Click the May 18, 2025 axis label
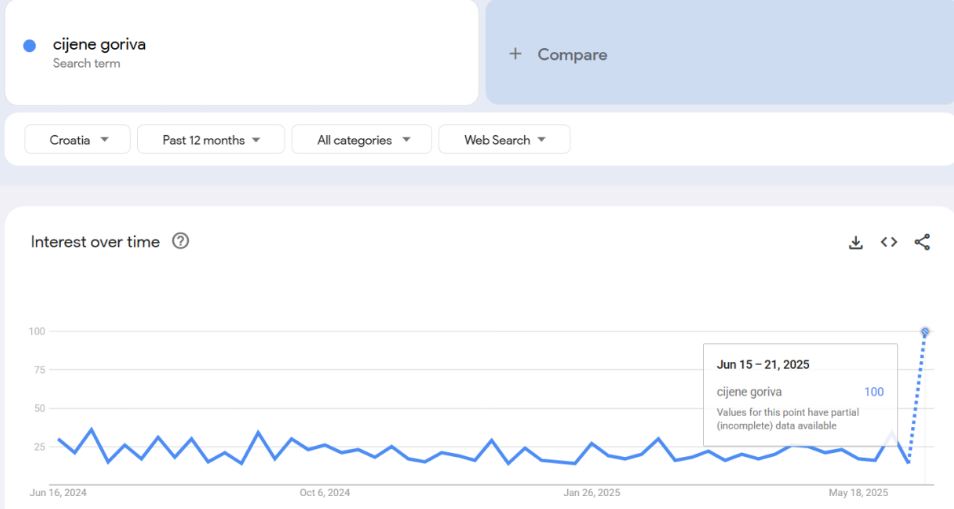 point(858,493)
